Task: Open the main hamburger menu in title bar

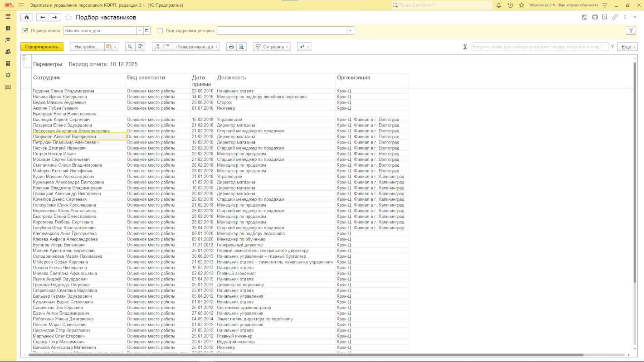Action: click(x=21, y=5)
